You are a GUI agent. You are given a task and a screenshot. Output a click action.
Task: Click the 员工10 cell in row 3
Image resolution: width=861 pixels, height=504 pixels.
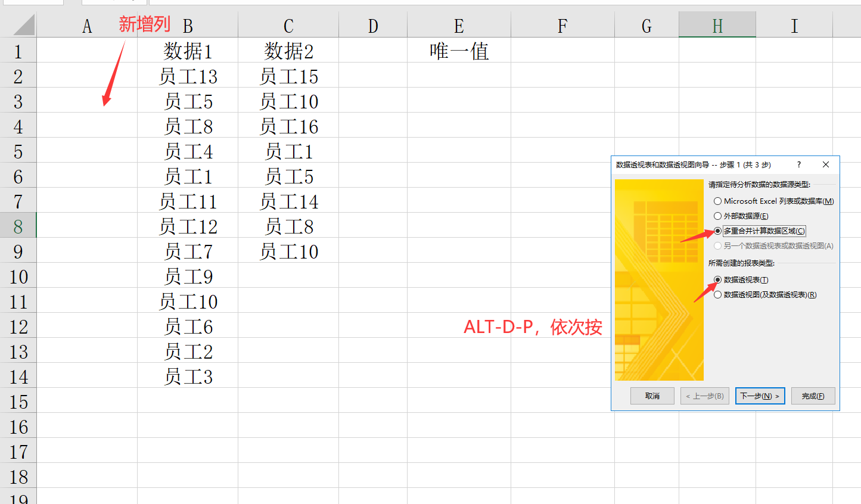pos(288,101)
